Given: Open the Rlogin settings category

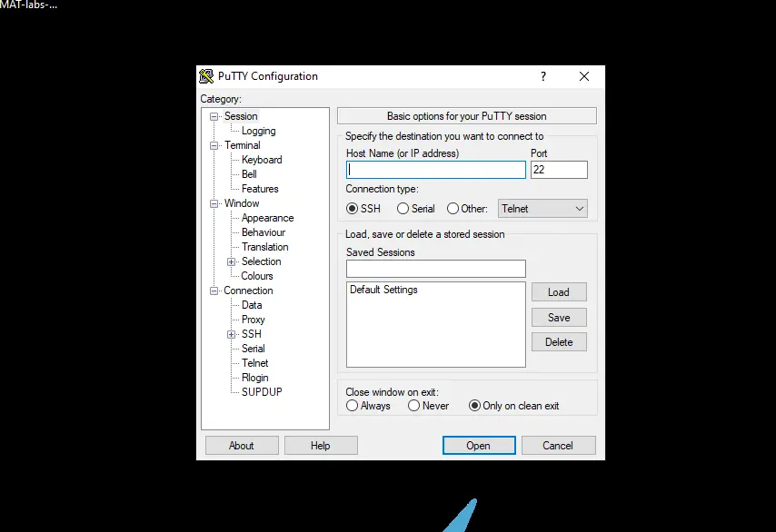Looking at the screenshot, I should pyautogui.click(x=254, y=378).
